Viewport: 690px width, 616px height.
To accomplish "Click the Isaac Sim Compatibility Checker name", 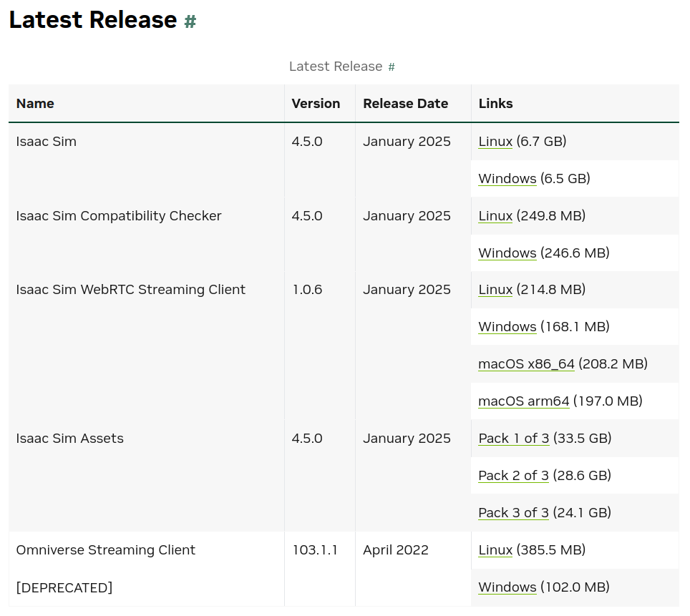I will pos(119,216).
